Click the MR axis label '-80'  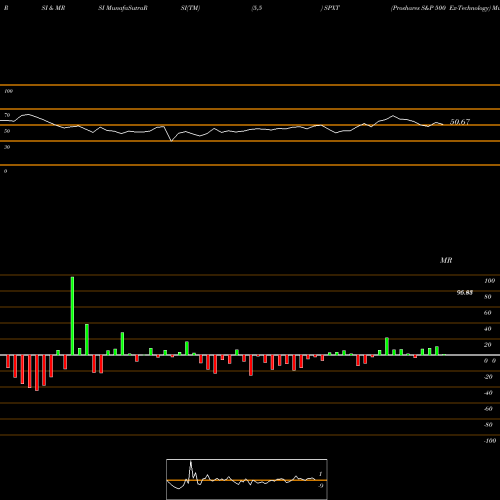[488, 425]
